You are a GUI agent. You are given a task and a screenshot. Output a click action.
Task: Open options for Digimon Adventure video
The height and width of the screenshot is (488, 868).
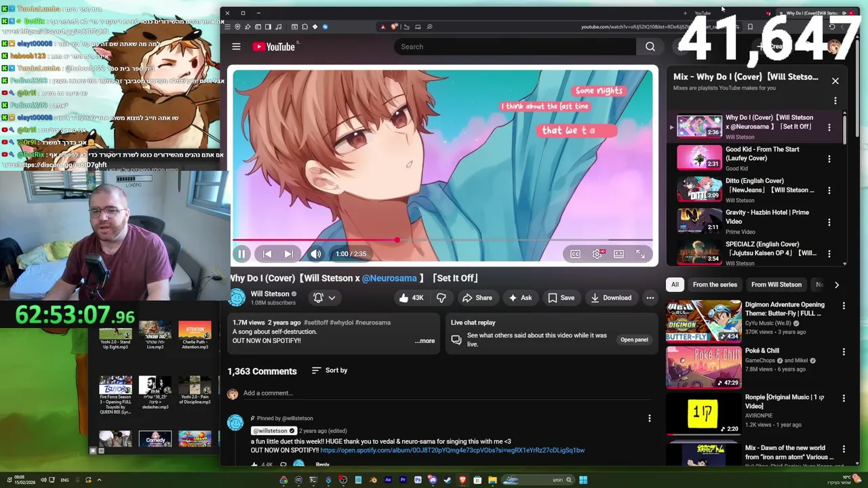point(844,306)
